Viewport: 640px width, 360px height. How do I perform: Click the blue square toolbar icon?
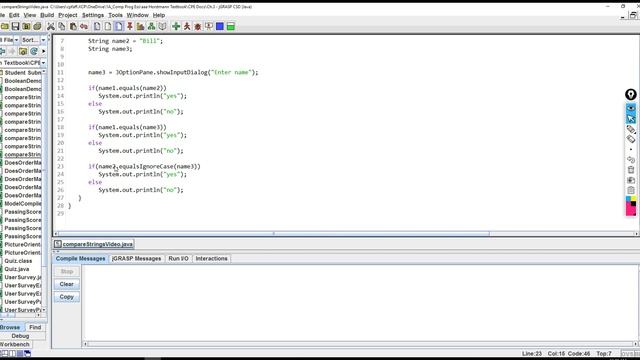tap(220, 27)
